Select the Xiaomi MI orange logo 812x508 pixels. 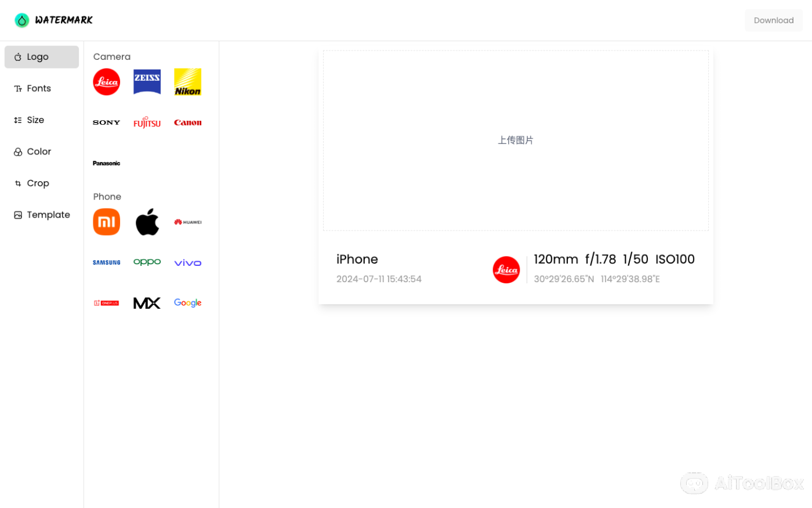pos(106,222)
